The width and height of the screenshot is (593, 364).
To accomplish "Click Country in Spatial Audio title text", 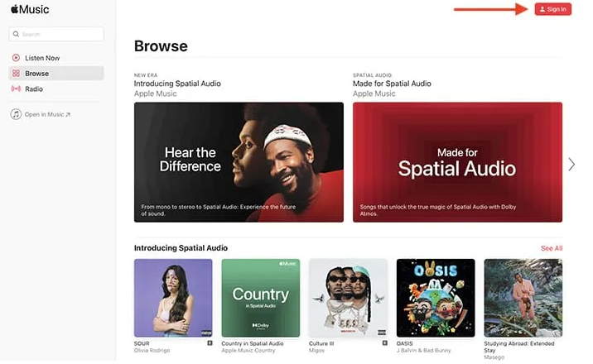I will point(253,343).
